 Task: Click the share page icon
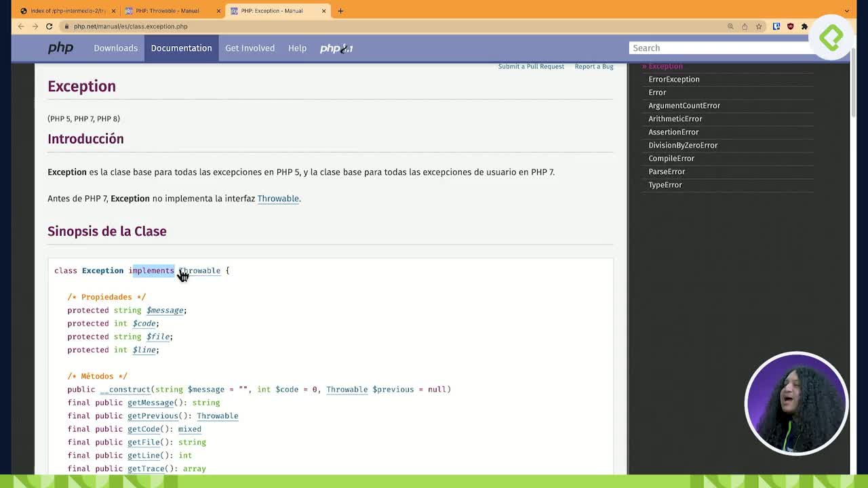pos(745,26)
